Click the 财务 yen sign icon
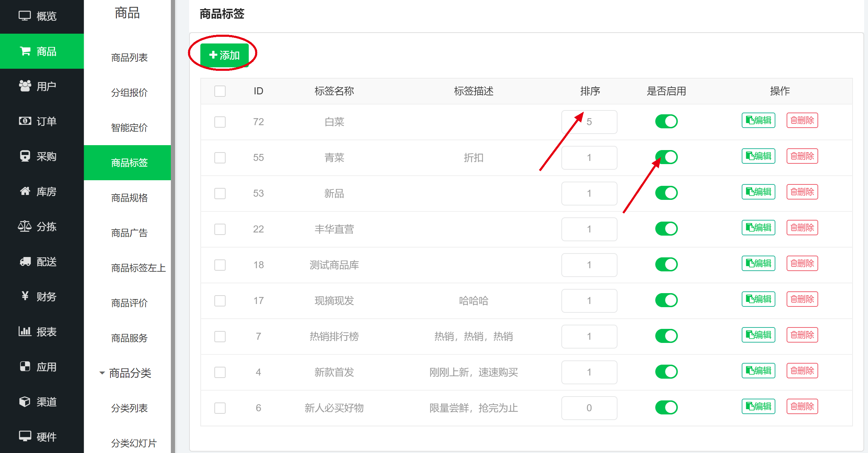Screen dimensions: 868x453 pos(25,296)
